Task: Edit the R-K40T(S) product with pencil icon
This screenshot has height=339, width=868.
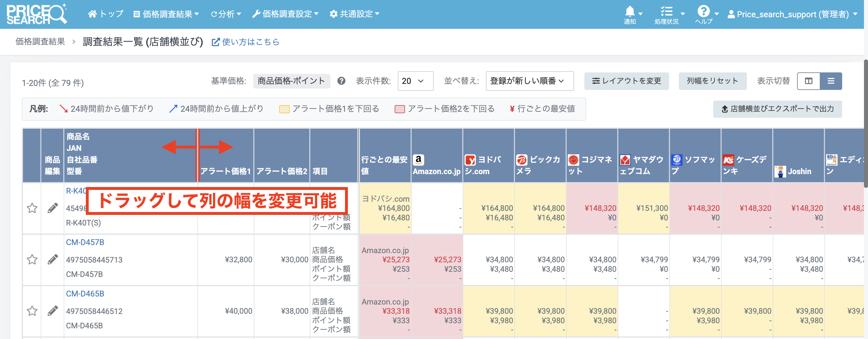Action: 53,208
